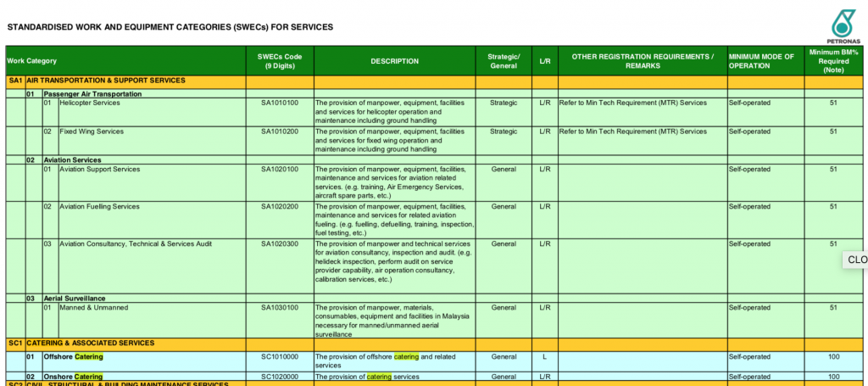The width and height of the screenshot is (868, 386).
Task: Select the Onshore Catering row label
Action: [x=73, y=377]
